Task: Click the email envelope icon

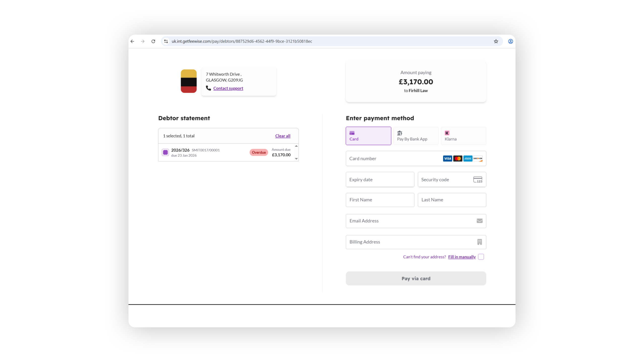Action: (479, 221)
